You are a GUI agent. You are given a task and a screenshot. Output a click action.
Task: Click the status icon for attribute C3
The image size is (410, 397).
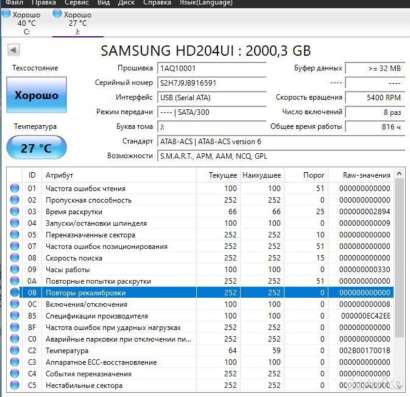coord(14,362)
